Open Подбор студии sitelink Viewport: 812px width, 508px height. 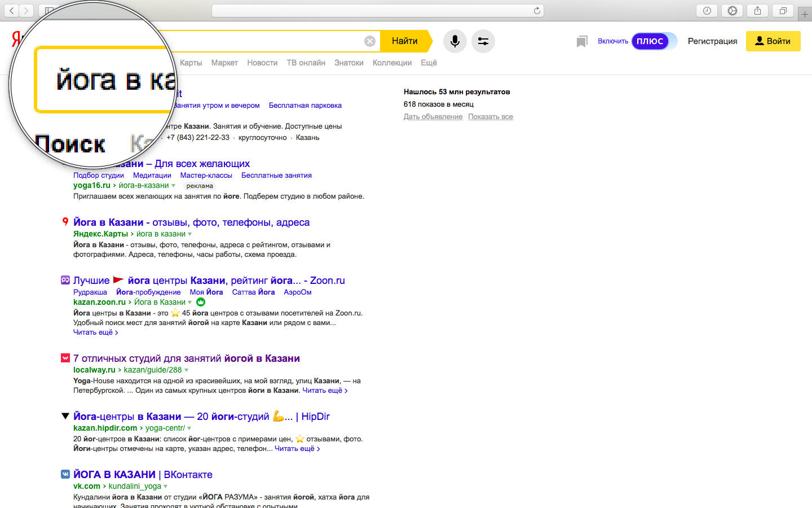[x=99, y=176]
